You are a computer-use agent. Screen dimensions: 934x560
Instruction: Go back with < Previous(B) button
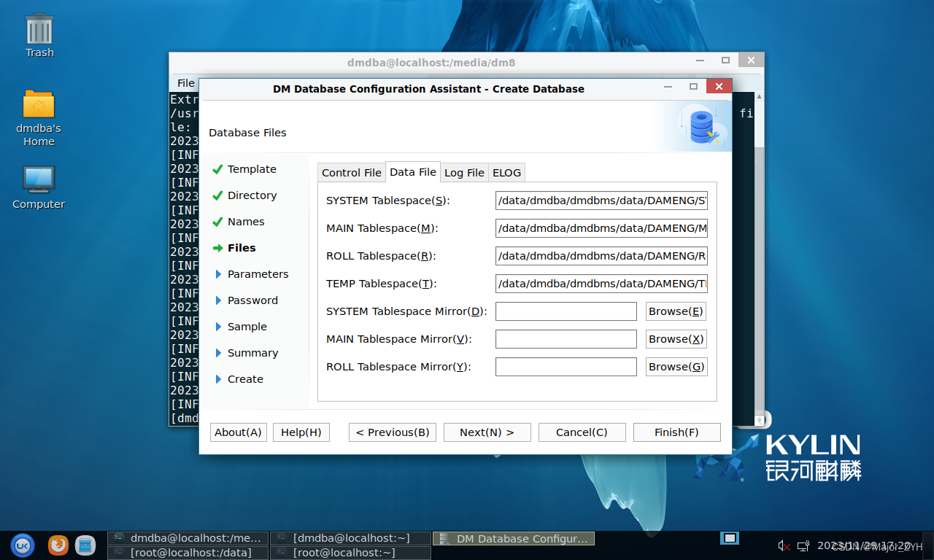[x=392, y=432]
